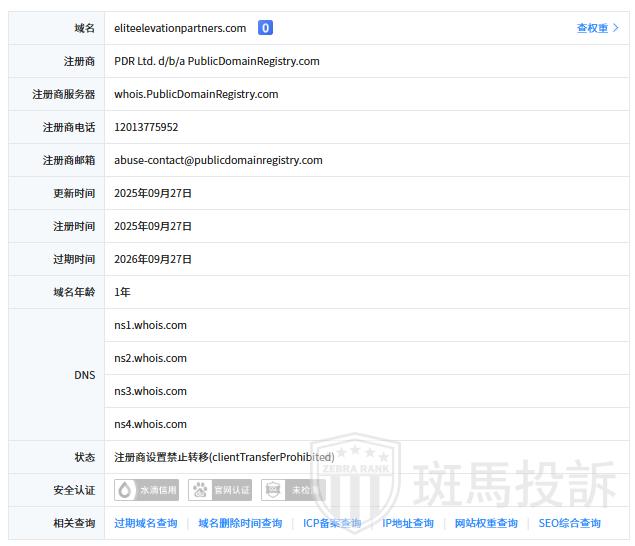
Task: Open the SEO综合查询 link
Action: 569,523
